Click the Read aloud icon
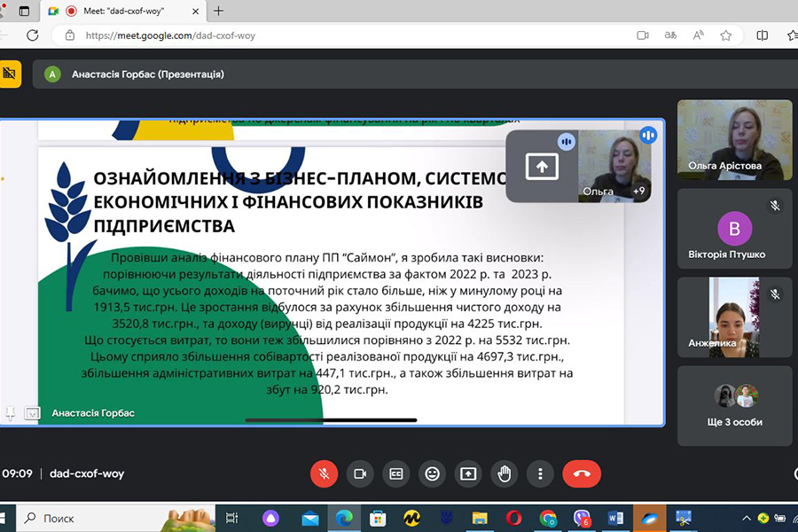The height and width of the screenshot is (532, 798). click(x=699, y=35)
